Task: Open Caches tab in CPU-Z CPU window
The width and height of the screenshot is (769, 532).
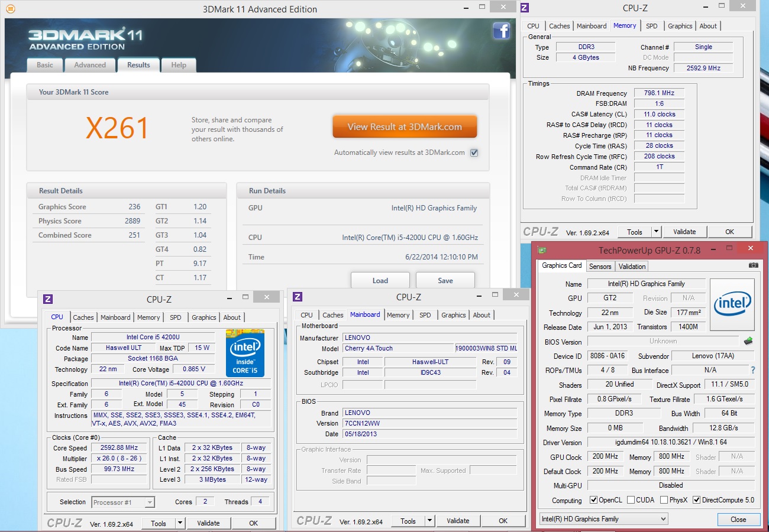Action: pos(83,317)
